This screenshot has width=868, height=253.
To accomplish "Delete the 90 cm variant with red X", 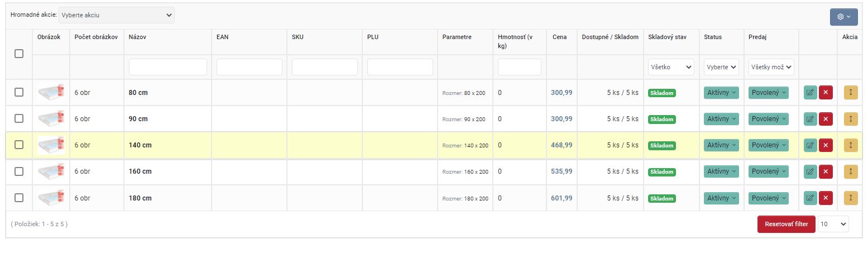I will click(826, 119).
